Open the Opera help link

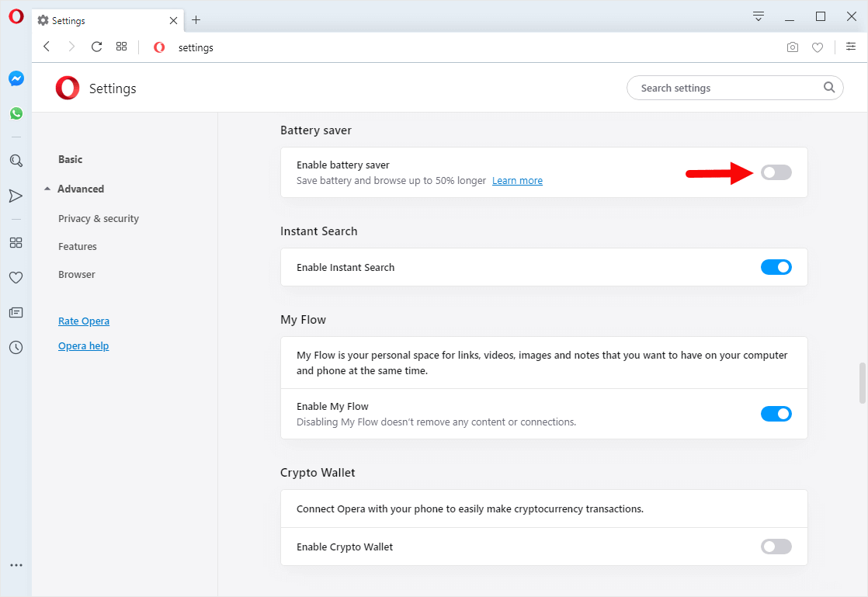tap(84, 345)
